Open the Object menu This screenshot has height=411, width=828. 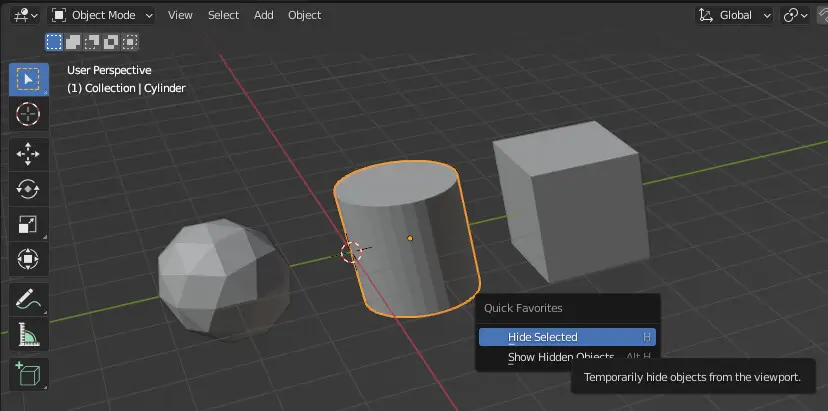click(305, 15)
